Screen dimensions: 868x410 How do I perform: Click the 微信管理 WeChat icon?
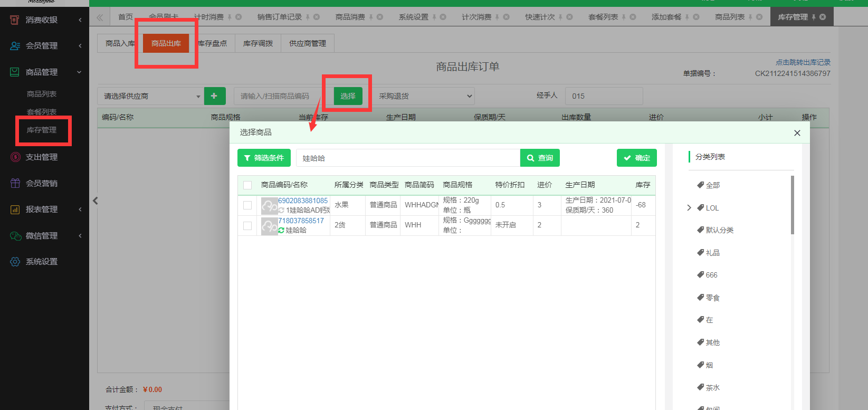(15, 236)
